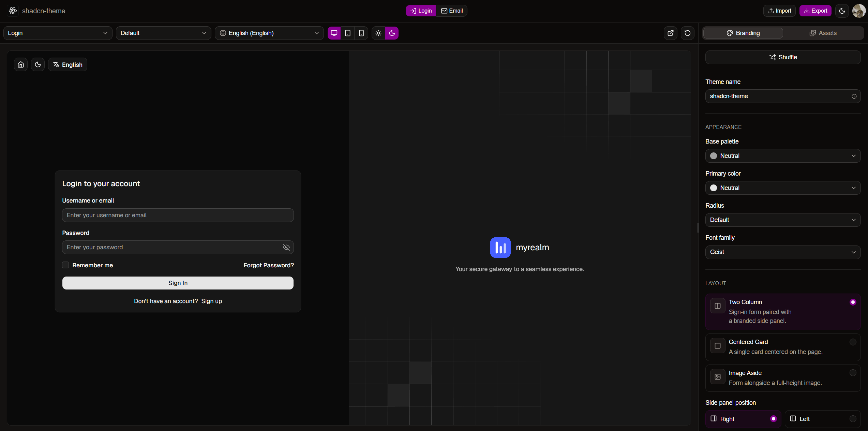This screenshot has height=431, width=868.
Task: Select the Email tab at top
Action: pos(452,11)
